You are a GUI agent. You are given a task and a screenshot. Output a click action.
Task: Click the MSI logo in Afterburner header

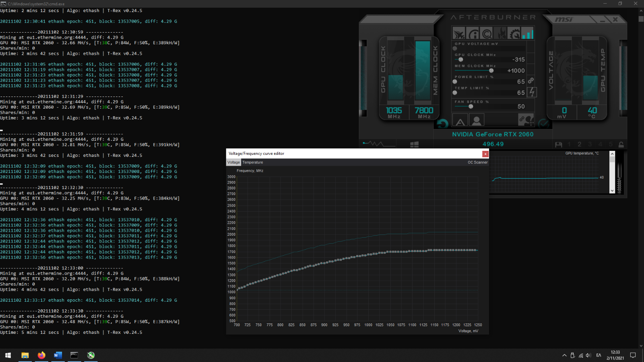click(x=563, y=19)
